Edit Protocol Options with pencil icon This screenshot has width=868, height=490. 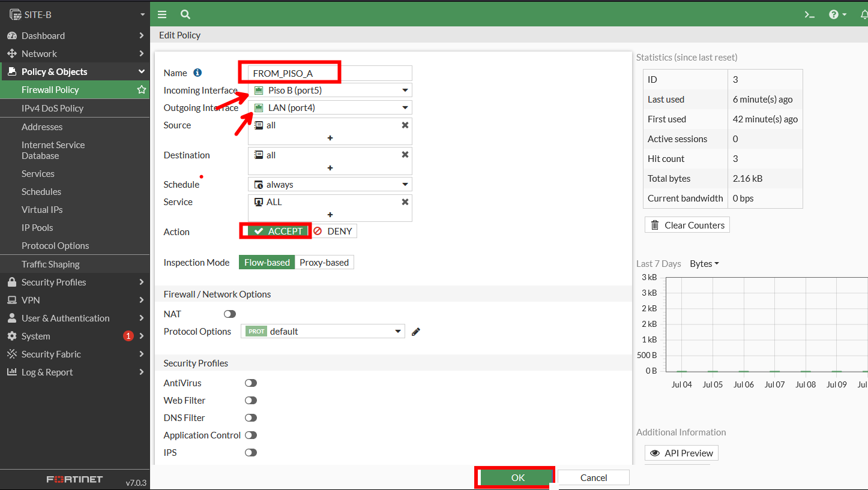click(x=416, y=332)
